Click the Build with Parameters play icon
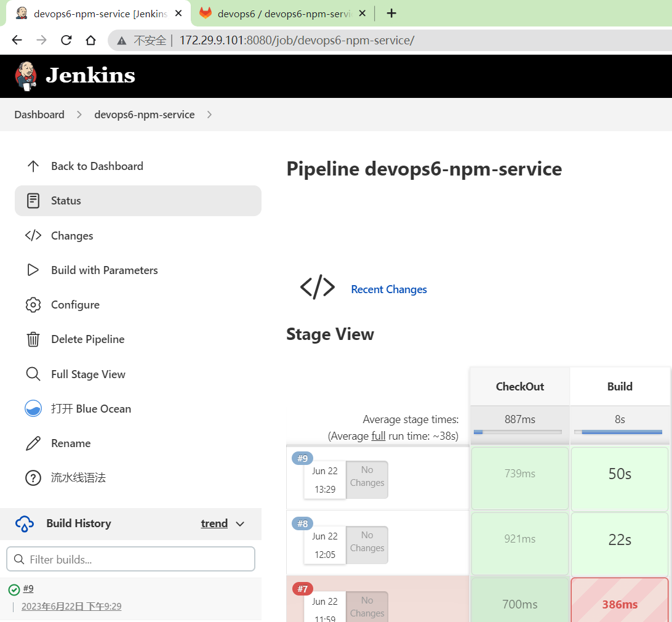The image size is (672, 622). point(33,270)
